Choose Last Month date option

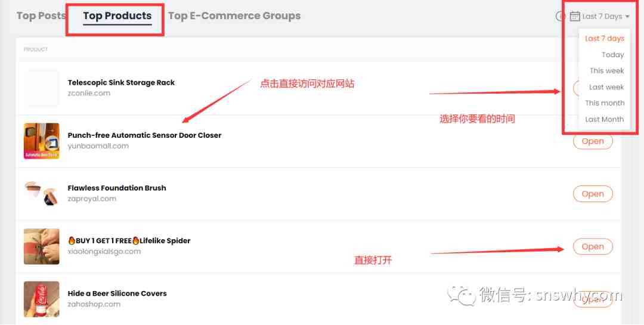[604, 119]
